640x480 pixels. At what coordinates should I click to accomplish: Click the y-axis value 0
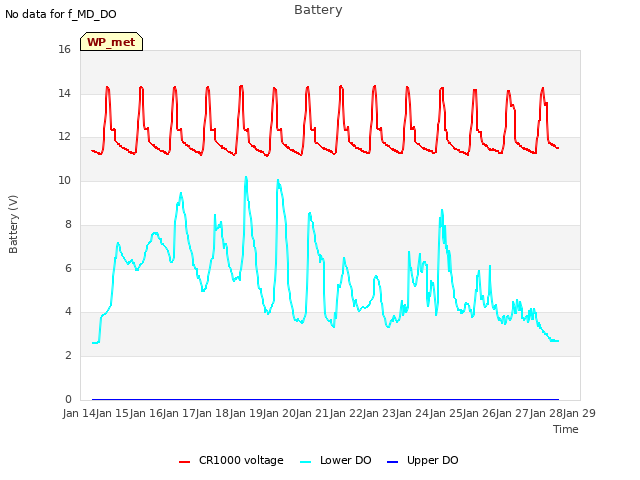[x=68, y=399]
